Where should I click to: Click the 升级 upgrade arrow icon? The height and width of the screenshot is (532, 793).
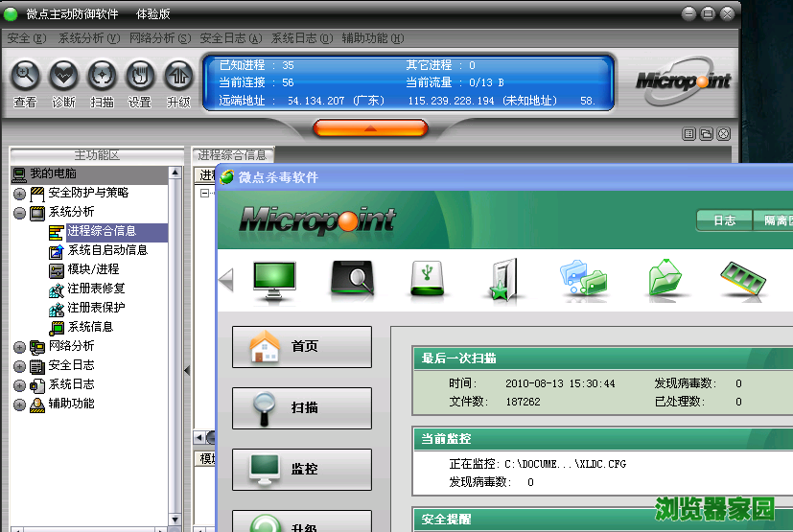tap(178, 75)
